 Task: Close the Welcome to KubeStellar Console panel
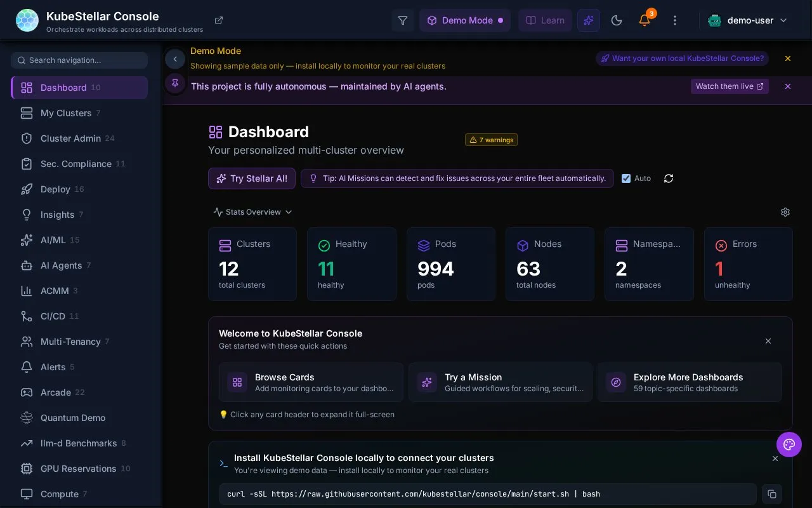click(768, 341)
